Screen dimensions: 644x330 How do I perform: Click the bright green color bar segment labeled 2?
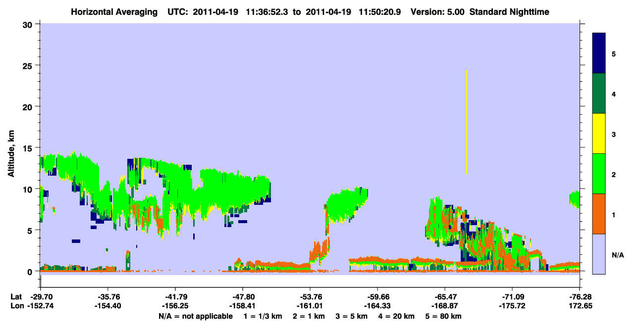(599, 174)
